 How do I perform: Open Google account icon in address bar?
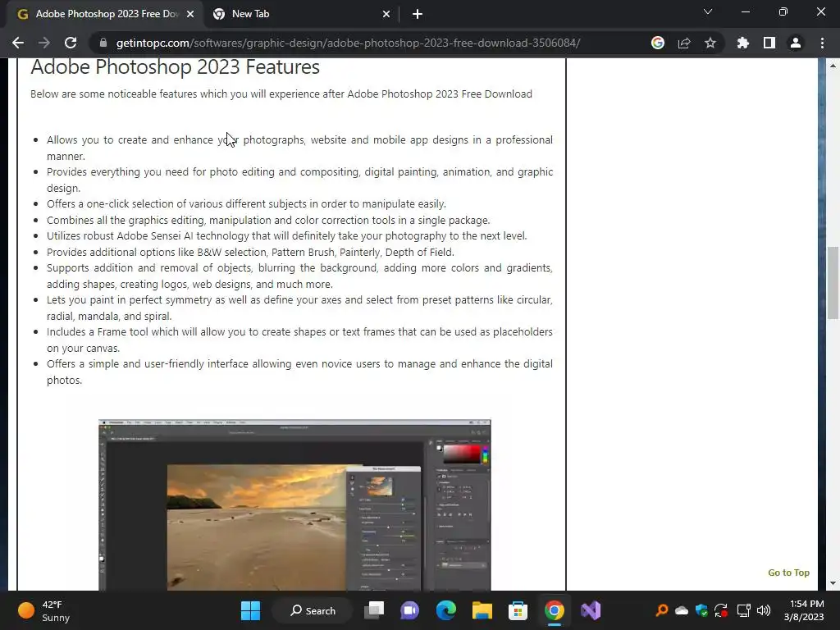[658, 43]
